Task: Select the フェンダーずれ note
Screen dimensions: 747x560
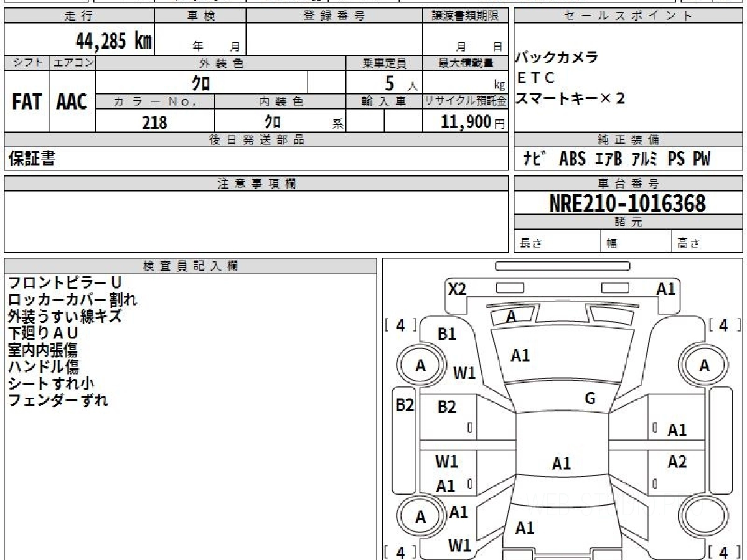Action: [x=58, y=400]
